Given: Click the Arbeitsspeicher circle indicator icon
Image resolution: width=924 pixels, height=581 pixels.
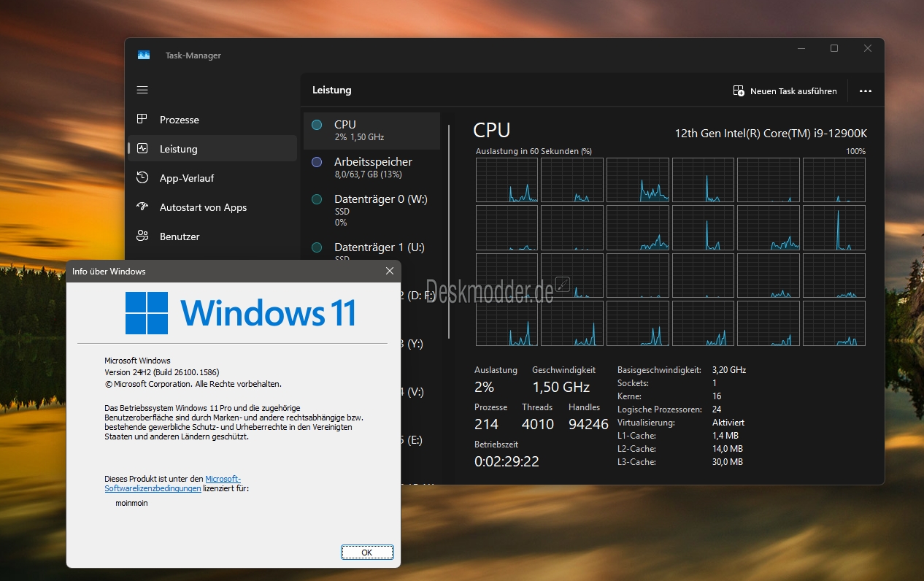Looking at the screenshot, I should tap(317, 162).
